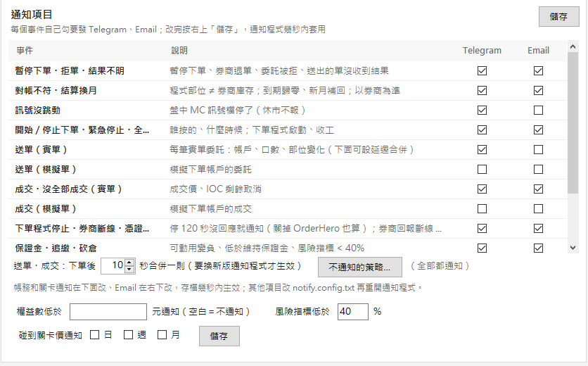Enable Email for 送單（模擬單）

click(538, 170)
